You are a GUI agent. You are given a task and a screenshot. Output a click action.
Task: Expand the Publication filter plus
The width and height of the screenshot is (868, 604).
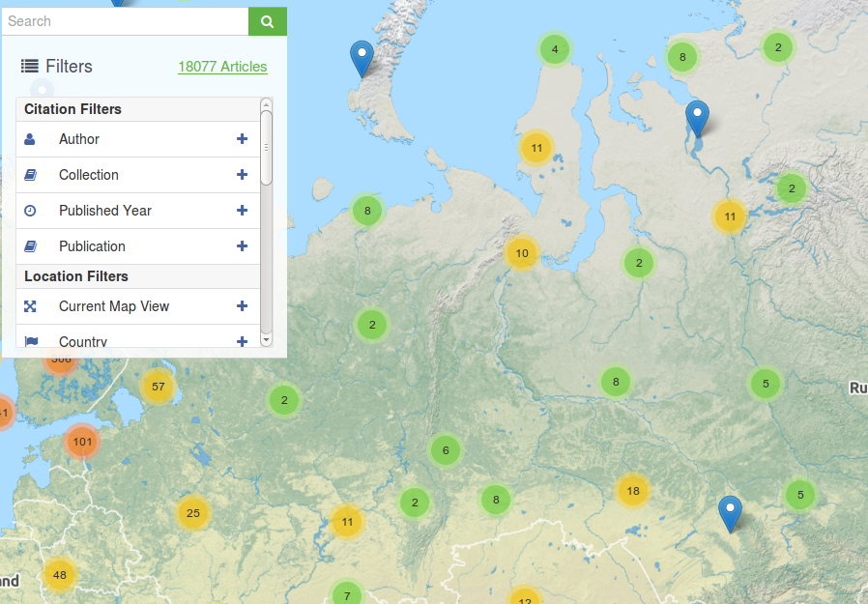(242, 246)
